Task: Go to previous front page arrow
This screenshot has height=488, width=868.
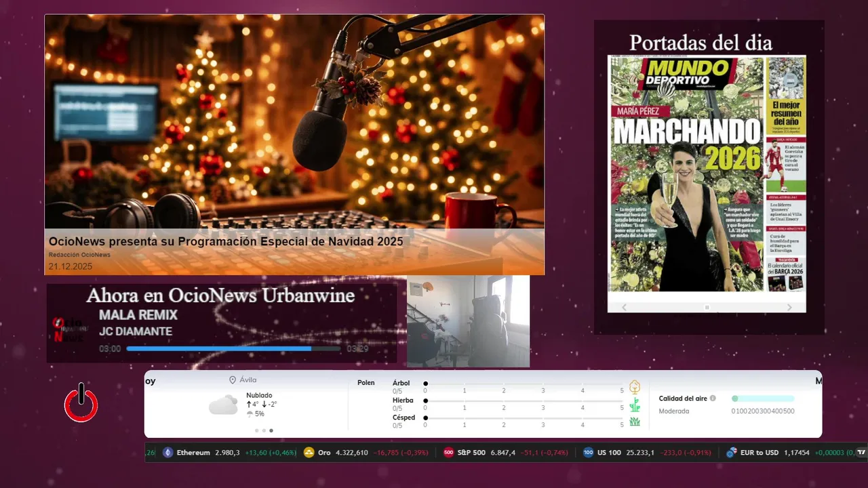Action: pos(625,307)
